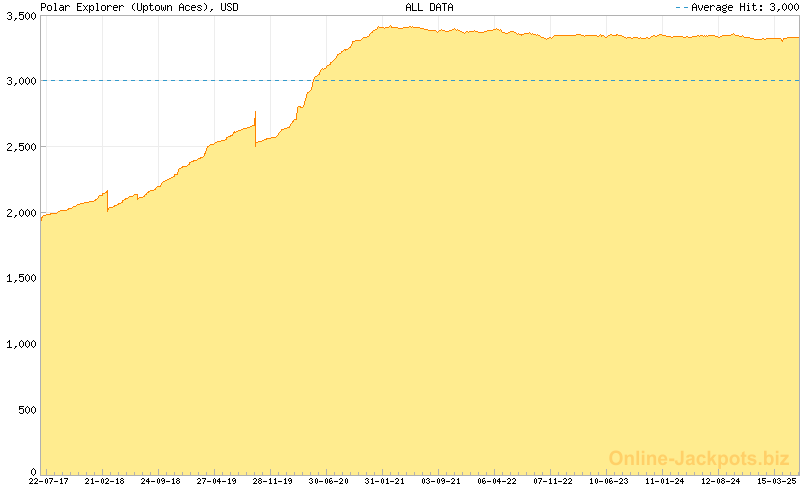Select the 500 y-axis value
800x490 pixels.
click(26, 410)
